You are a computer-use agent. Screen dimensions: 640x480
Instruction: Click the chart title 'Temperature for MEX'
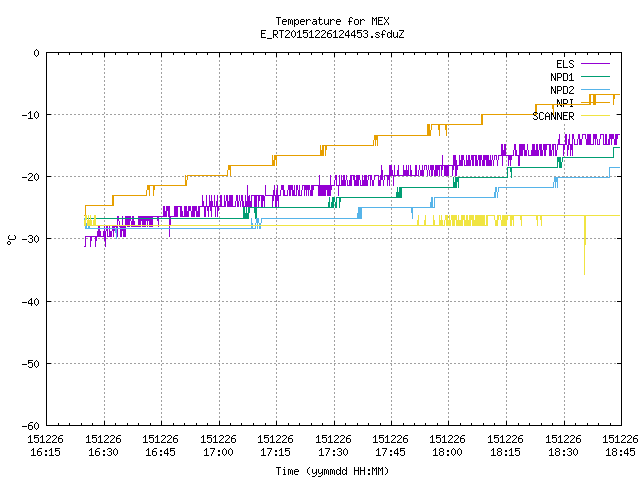pos(332,21)
